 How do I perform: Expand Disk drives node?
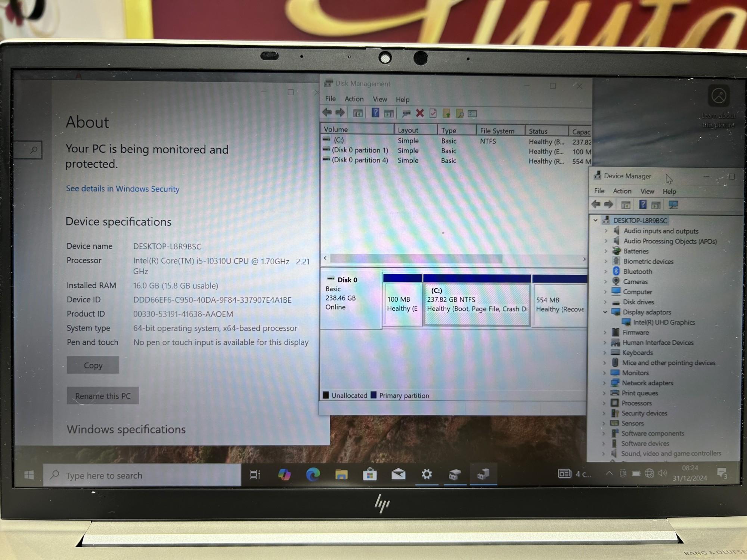click(605, 302)
